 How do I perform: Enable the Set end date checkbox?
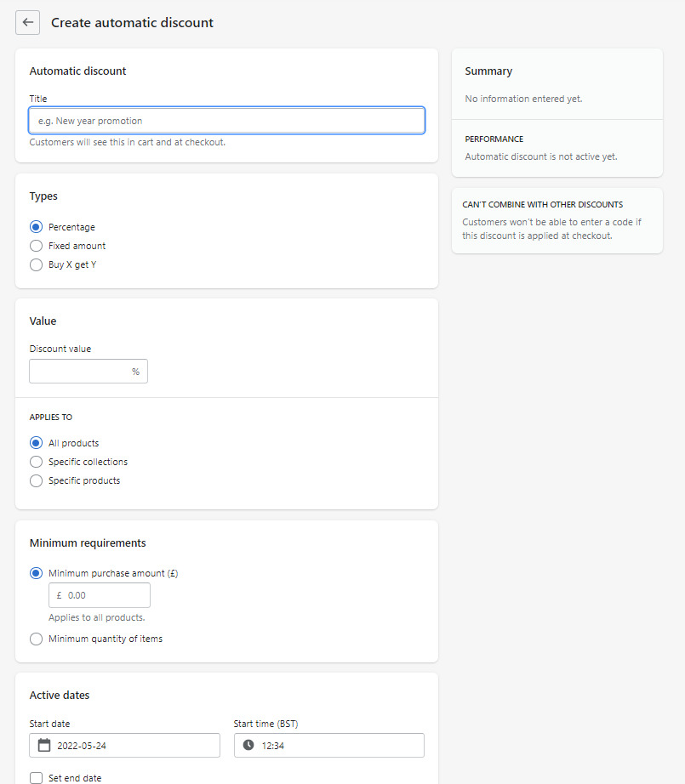click(x=36, y=777)
